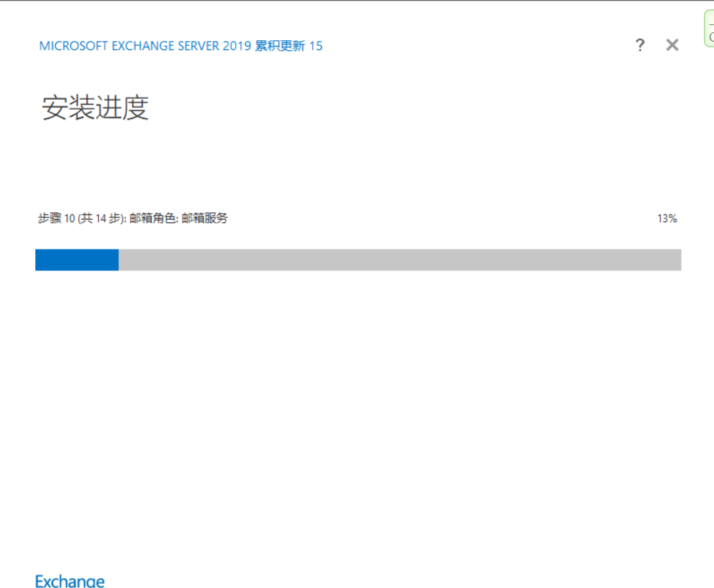Click the Exchange logo text
Viewport: 714px width, 588px height.
[70, 581]
